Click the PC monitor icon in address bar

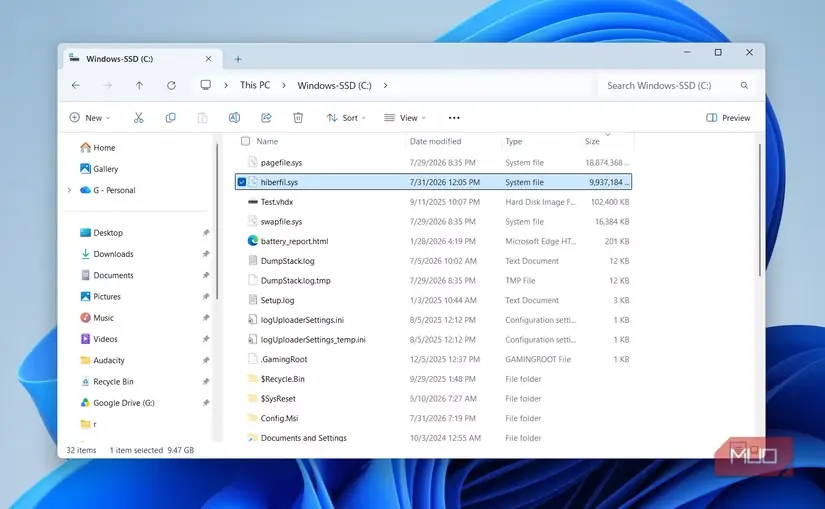pyautogui.click(x=206, y=85)
